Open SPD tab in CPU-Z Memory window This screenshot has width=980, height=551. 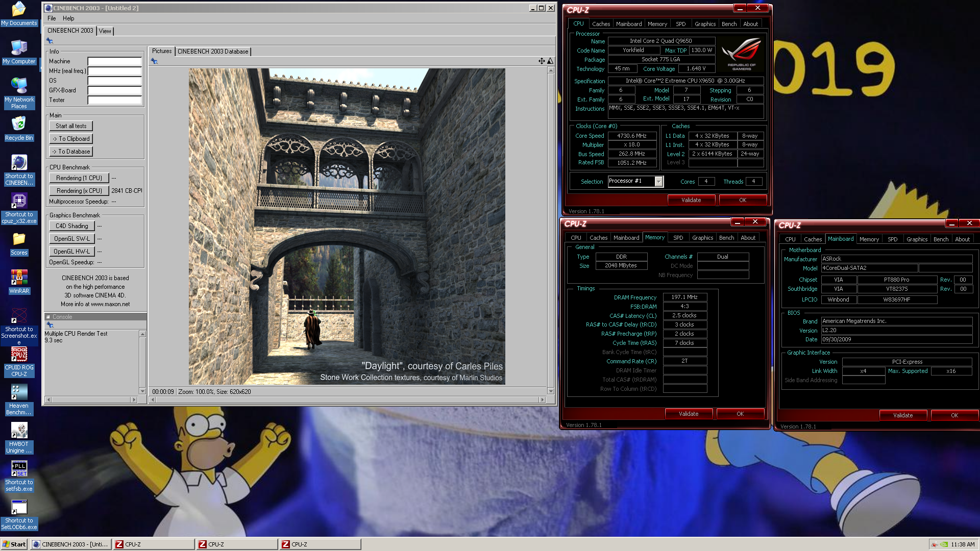click(678, 238)
